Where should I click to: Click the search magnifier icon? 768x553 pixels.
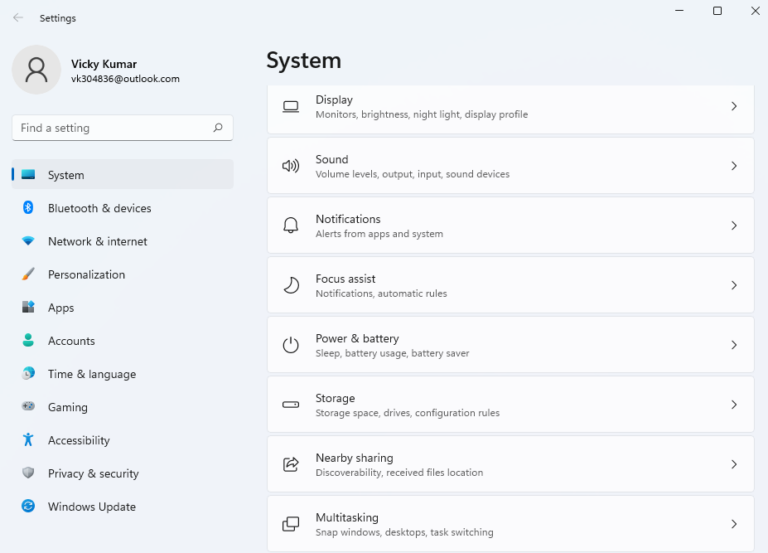tap(218, 128)
